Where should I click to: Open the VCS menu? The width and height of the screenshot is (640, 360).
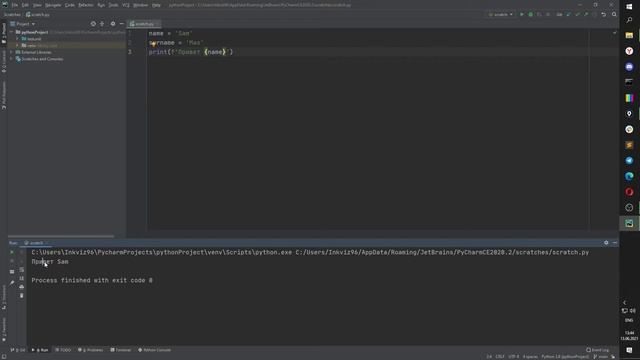[126, 5]
